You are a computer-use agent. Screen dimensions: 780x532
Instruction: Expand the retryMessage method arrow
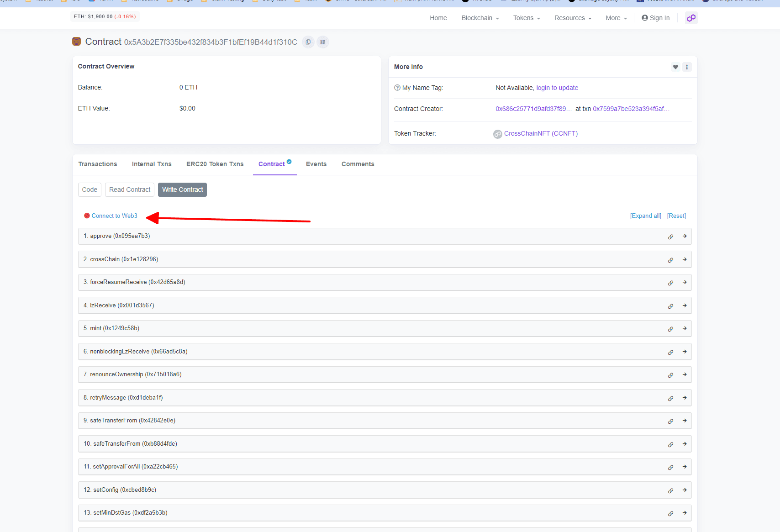[x=685, y=398]
